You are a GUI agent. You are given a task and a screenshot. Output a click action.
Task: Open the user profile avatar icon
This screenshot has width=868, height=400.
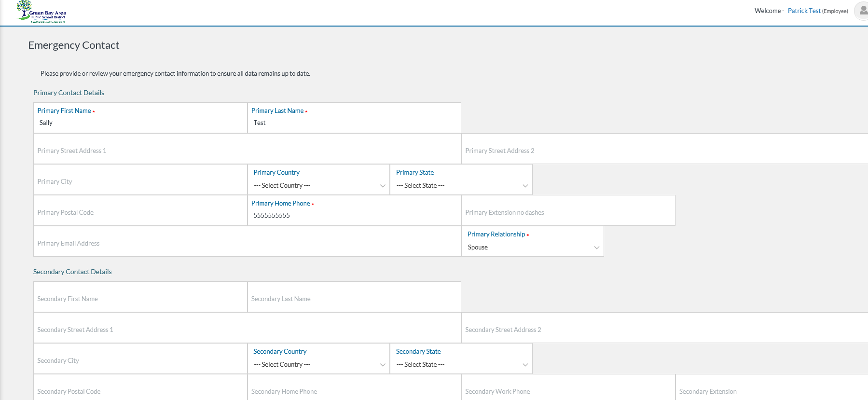coord(862,11)
